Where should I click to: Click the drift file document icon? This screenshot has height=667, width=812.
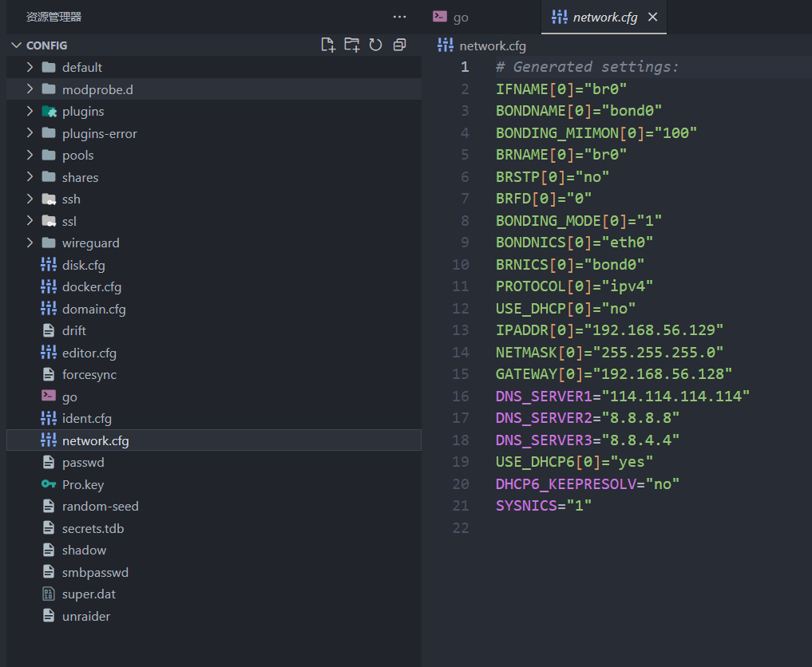coord(49,330)
